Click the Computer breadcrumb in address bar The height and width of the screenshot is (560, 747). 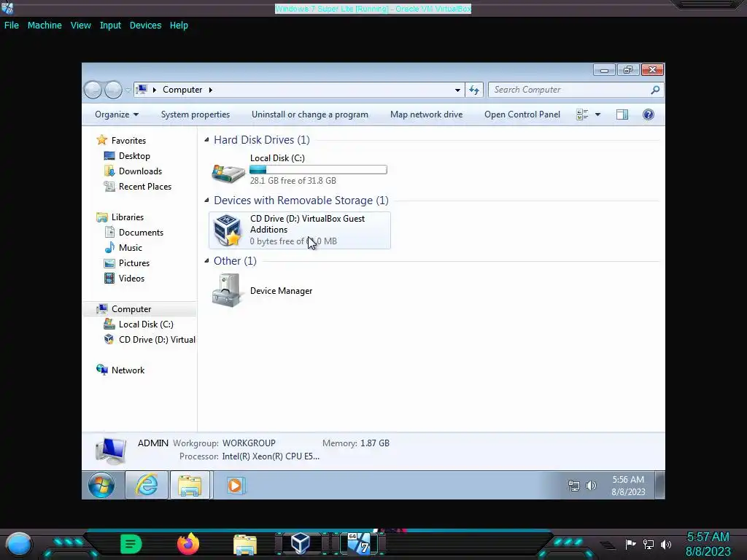182,90
